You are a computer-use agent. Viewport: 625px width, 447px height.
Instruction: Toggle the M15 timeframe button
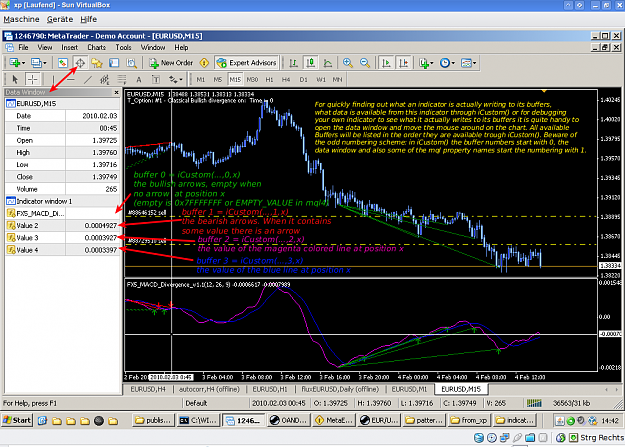coord(235,80)
